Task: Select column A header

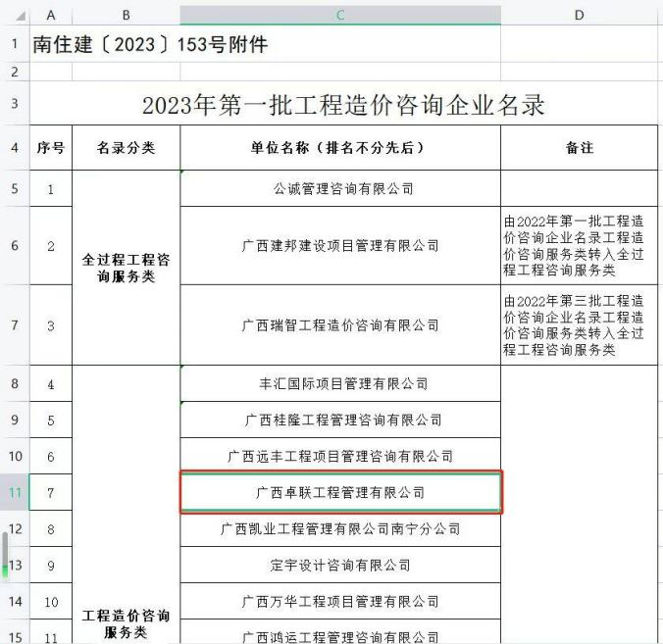Action: tap(51, 16)
